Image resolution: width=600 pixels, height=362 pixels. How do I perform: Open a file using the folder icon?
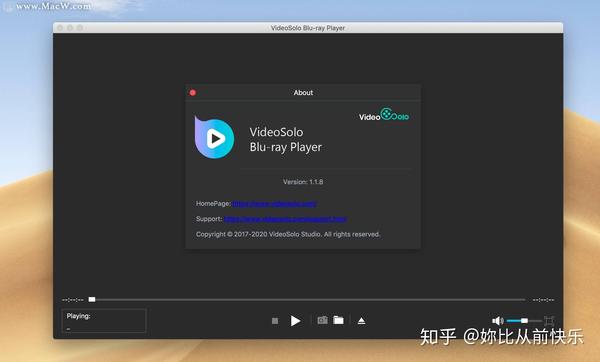pos(338,320)
